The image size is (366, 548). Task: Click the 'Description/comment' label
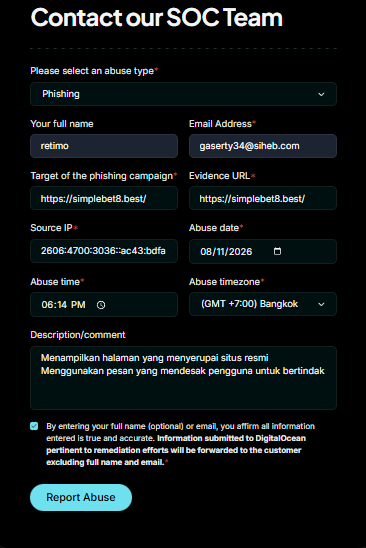(78, 335)
